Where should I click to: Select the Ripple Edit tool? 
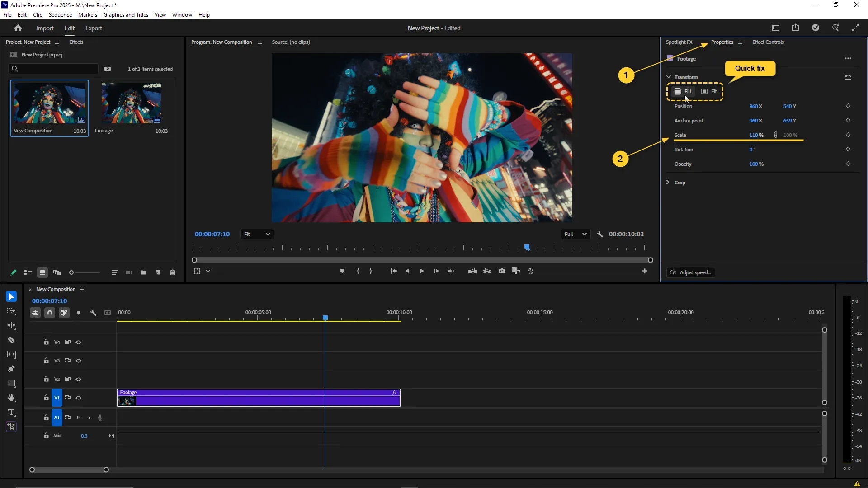tap(11, 326)
